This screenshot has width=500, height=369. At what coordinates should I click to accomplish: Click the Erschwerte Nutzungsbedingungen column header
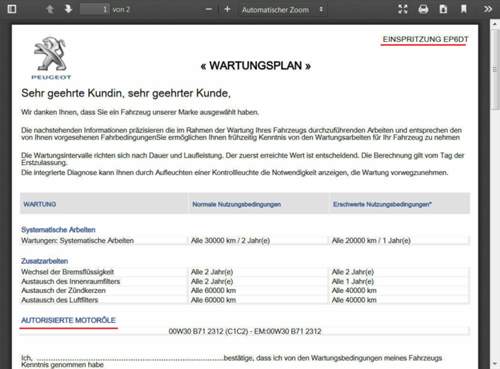[x=382, y=204]
